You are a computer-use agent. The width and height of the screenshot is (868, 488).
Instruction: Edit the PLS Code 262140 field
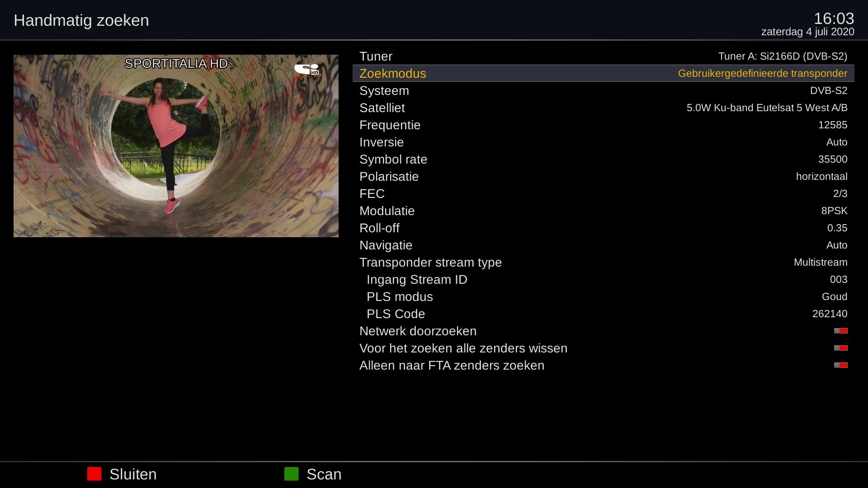pyautogui.click(x=830, y=314)
